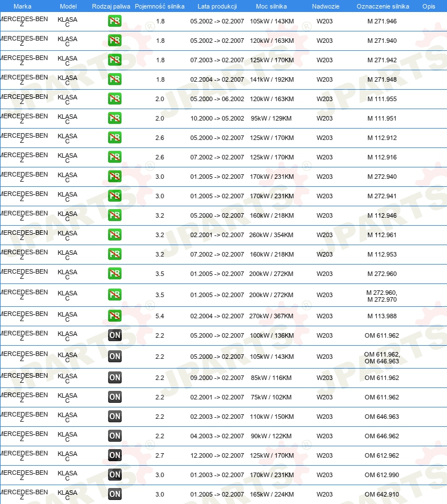
Task: Click power value 260kW / 354KM
Action: [x=271, y=235]
